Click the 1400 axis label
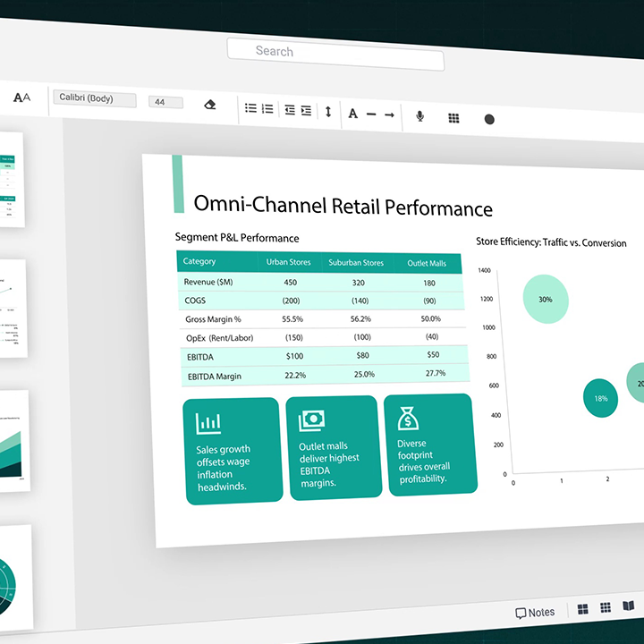Viewport: 644px width, 644px height. pyautogui.click(x=484, y=270)
